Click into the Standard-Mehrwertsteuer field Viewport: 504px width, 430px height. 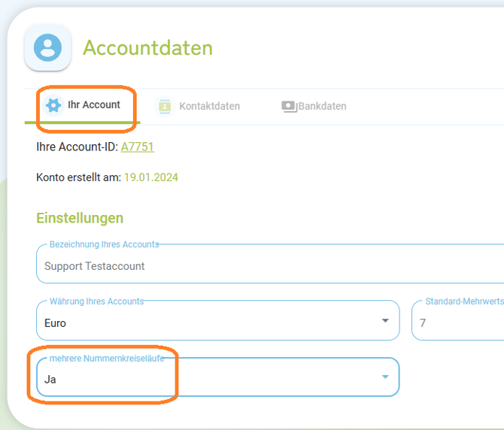459,322
